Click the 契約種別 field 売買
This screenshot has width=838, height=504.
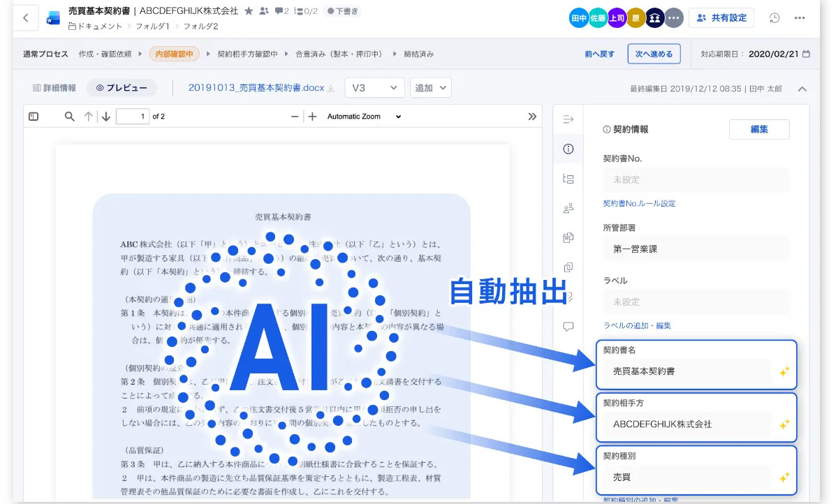coord(687,477)
